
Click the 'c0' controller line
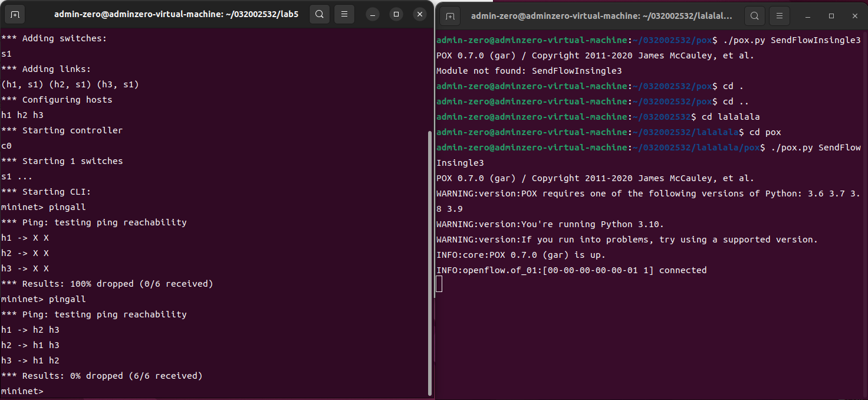[6, 146]
